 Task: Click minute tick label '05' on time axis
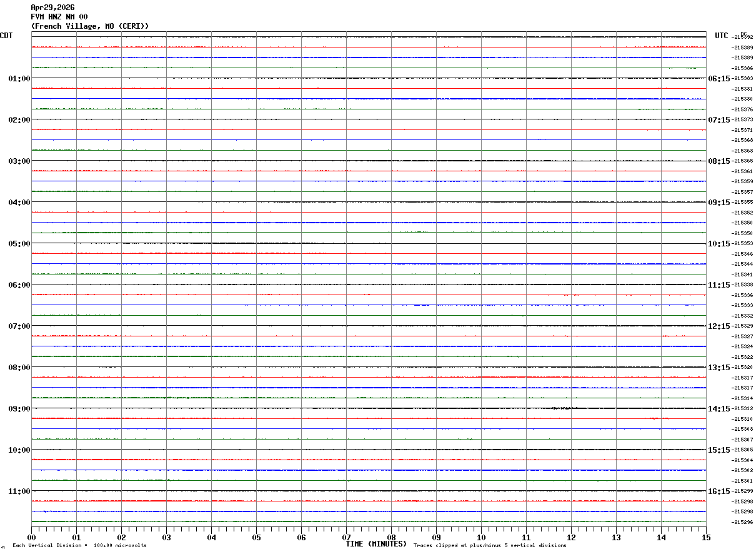pos(256,537)
